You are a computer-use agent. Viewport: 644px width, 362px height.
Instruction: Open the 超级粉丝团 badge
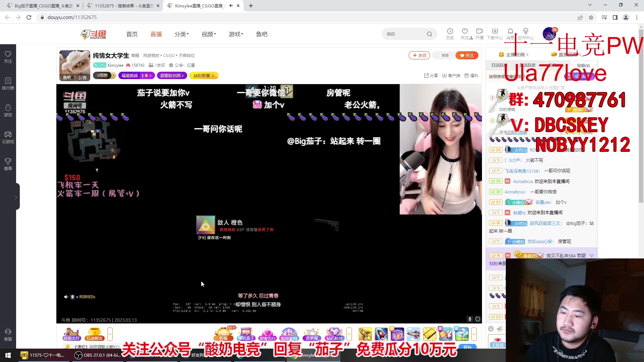point(172,76)
